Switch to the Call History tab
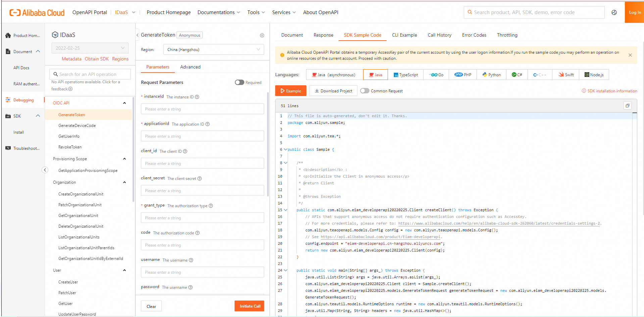The height and width of the screenshot is (317, 644). (x=439, y=35)
